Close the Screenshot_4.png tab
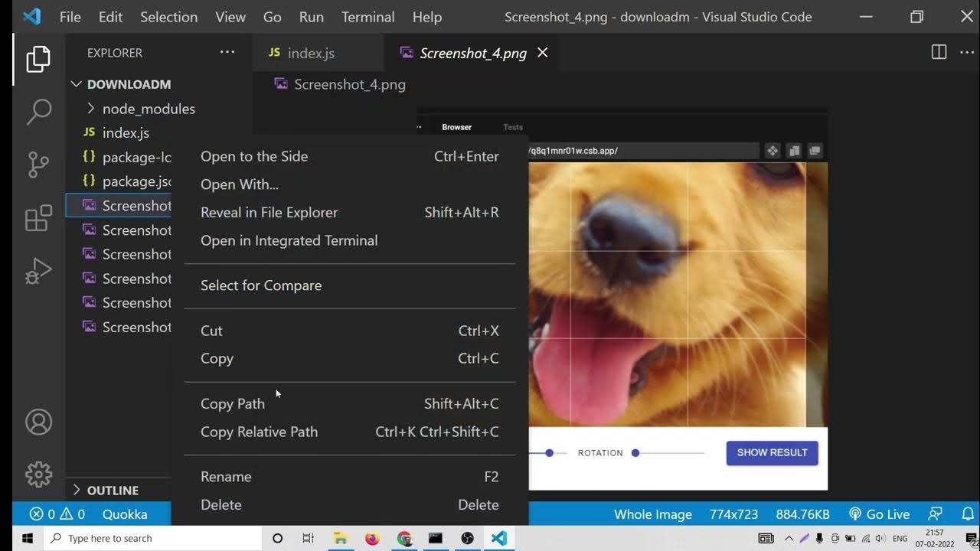980x551 pixels. pos(542,52)
